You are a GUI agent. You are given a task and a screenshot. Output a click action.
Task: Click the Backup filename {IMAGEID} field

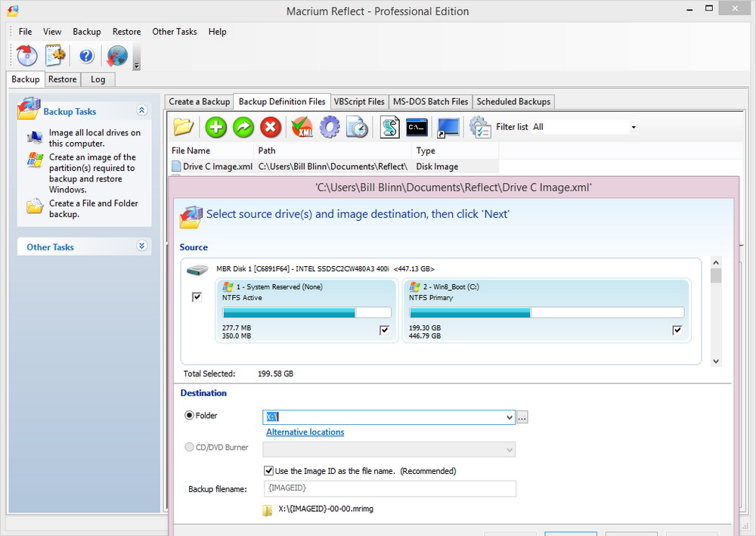tap(389, 488)
